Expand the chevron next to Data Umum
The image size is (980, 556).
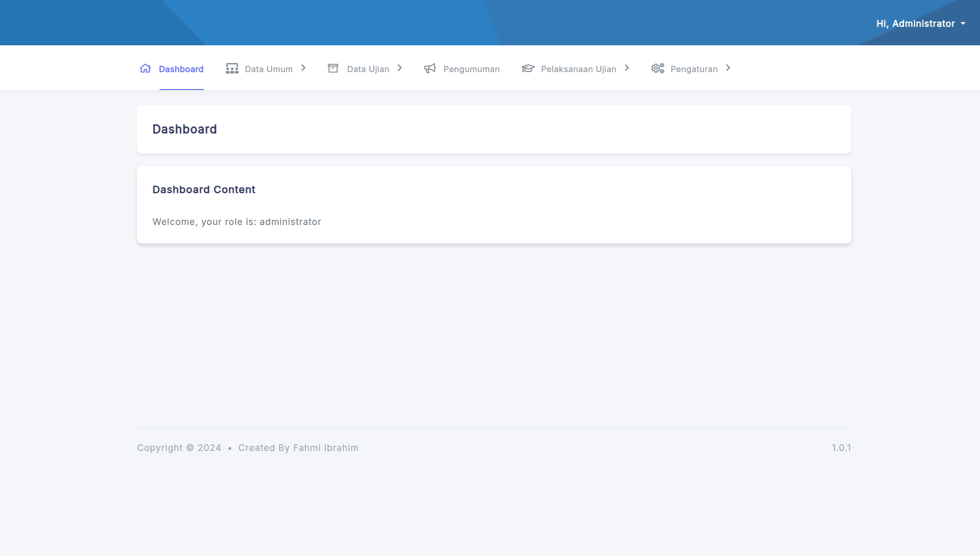(x=304, y=68)
